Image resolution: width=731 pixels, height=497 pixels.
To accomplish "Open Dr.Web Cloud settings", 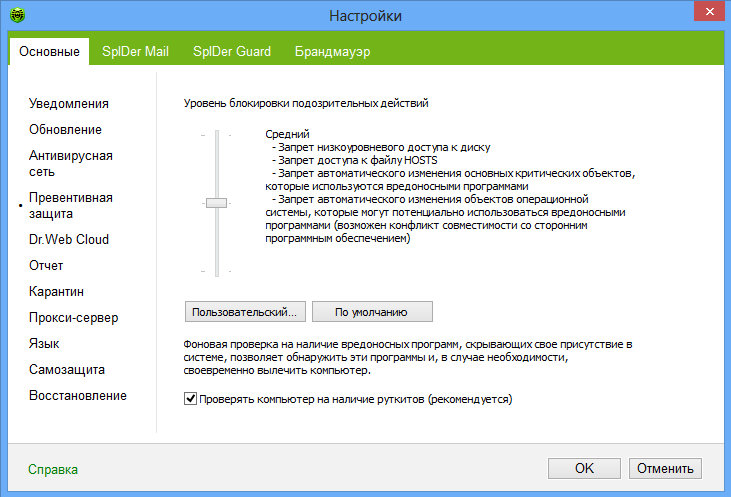I will coord(69,239).
